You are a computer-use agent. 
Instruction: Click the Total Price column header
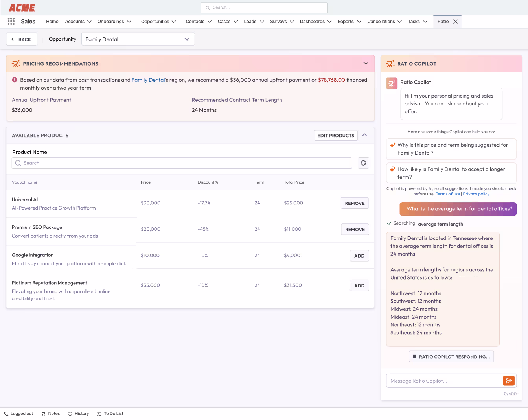[294, 182]
